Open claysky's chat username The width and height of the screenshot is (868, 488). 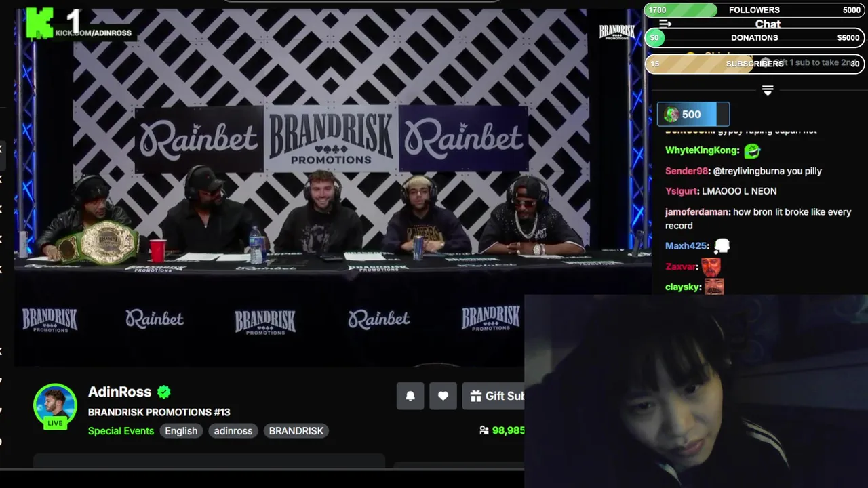[x=683, y=287]
